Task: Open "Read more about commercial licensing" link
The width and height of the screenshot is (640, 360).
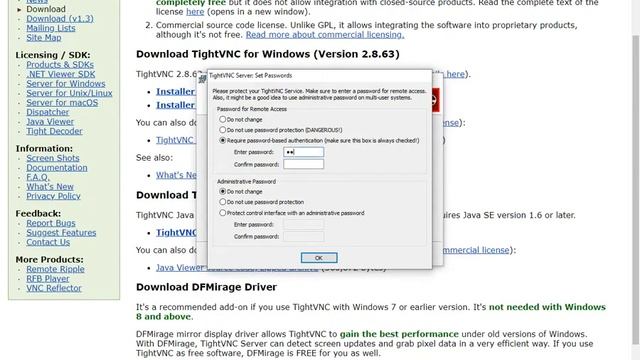Action: pyautogui.click(x=325, y=35)
